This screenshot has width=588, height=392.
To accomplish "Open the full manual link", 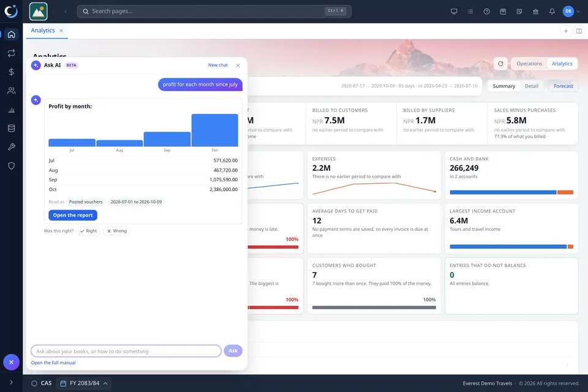I will (x=53, y=363).
